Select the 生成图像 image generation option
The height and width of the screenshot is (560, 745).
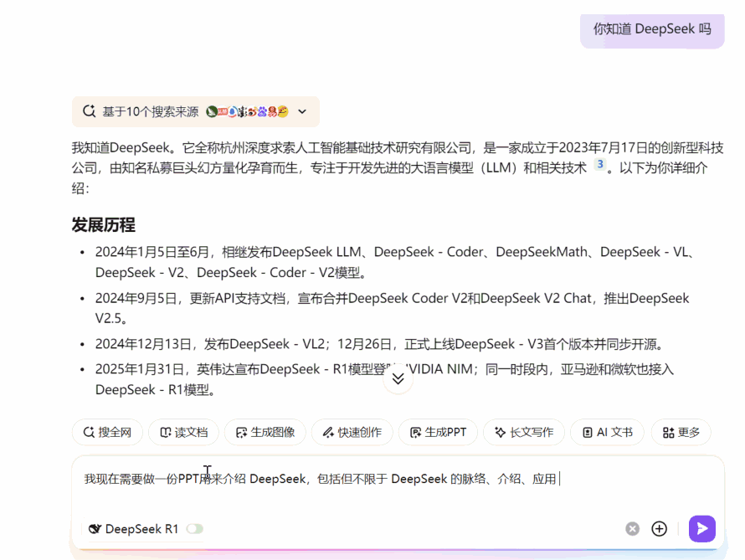coord(265,432)
